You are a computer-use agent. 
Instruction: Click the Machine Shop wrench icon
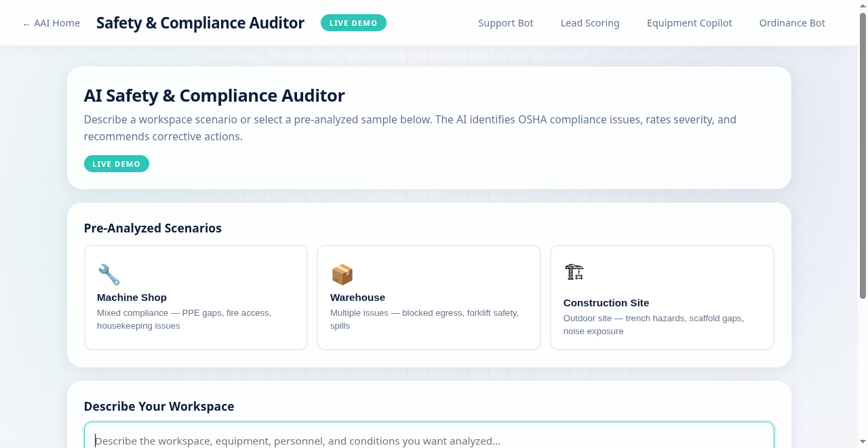coord(108,274)
